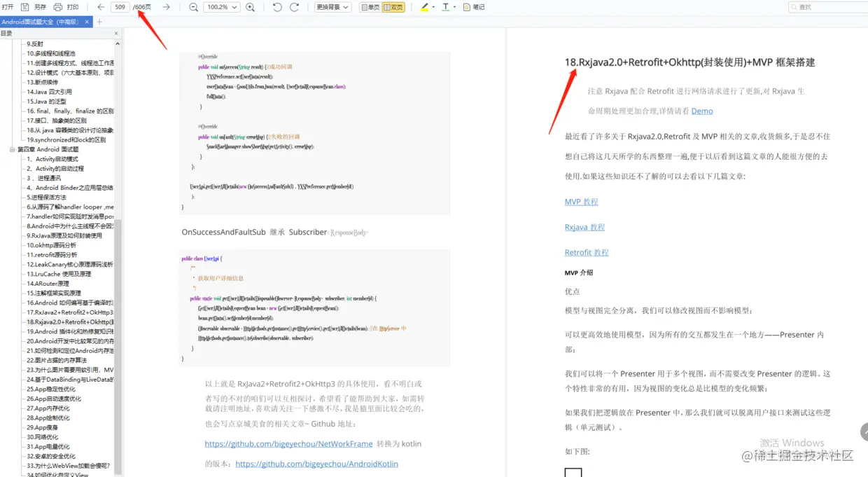
Task: Open outline item 14.ARouter原理
Action: tap(48, 284)
